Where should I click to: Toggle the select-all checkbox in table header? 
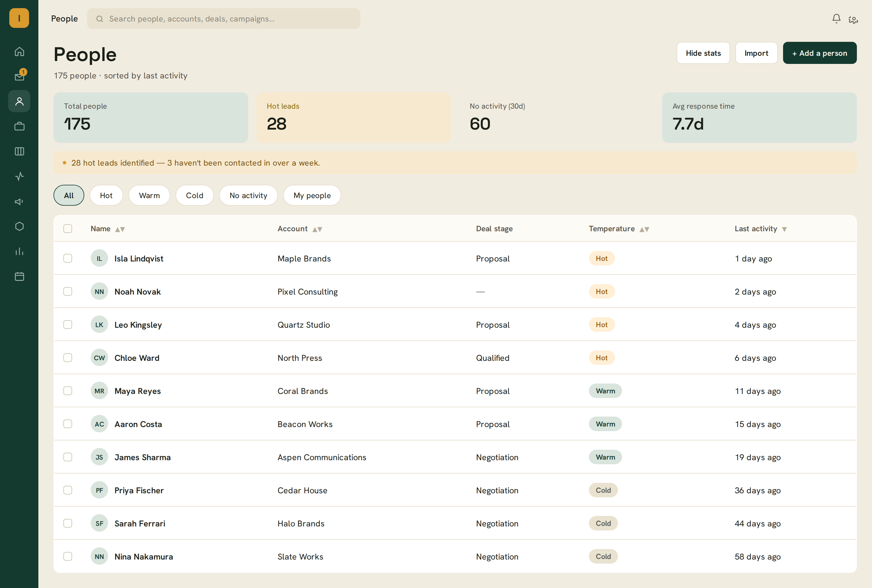(x=68, y=229)
